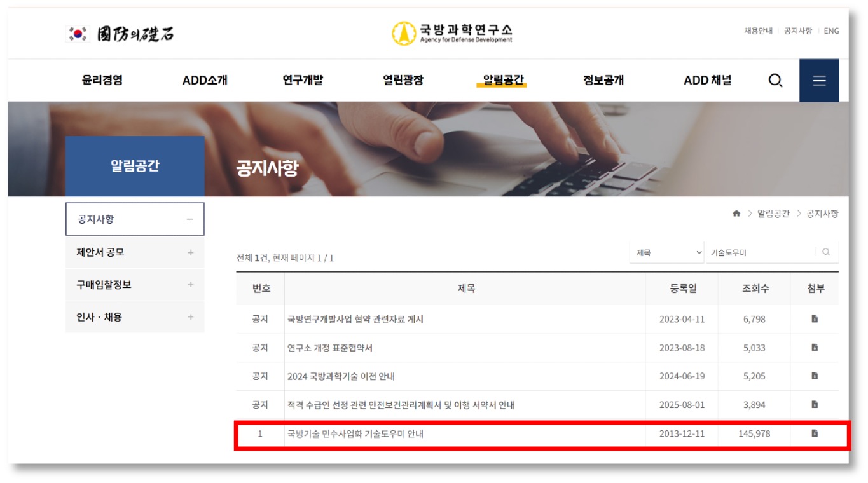This screenshot has height=483, width=868.
Task: Download attachment for 기술도우미 안내 row
Action: tap(815, 433)
